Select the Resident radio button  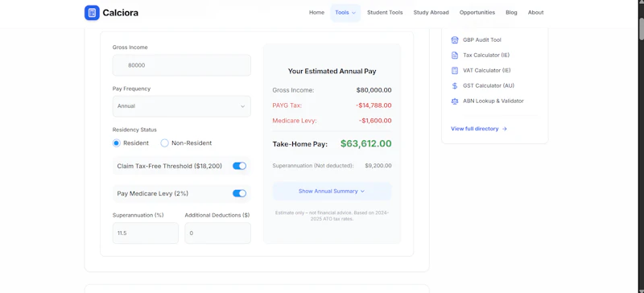[116, 143]
